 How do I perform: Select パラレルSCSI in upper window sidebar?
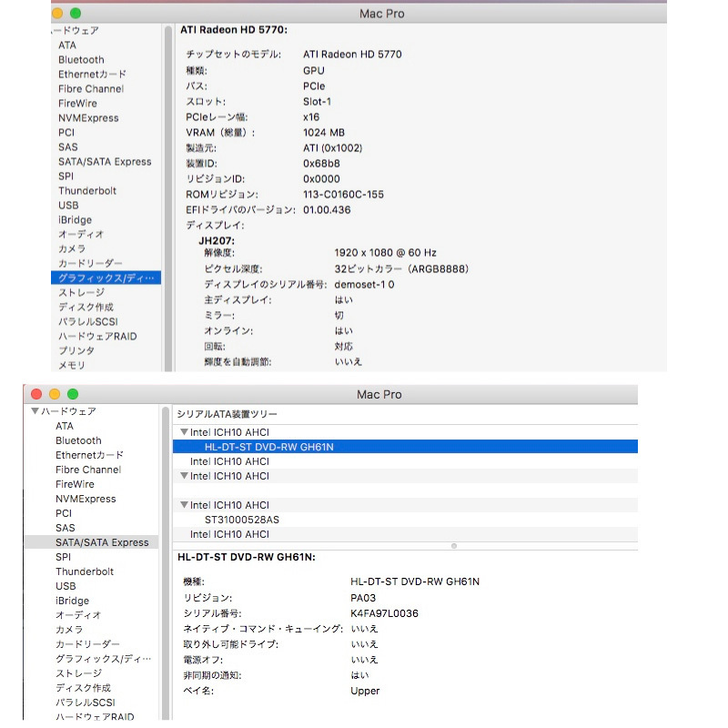(x=88, y=321)
